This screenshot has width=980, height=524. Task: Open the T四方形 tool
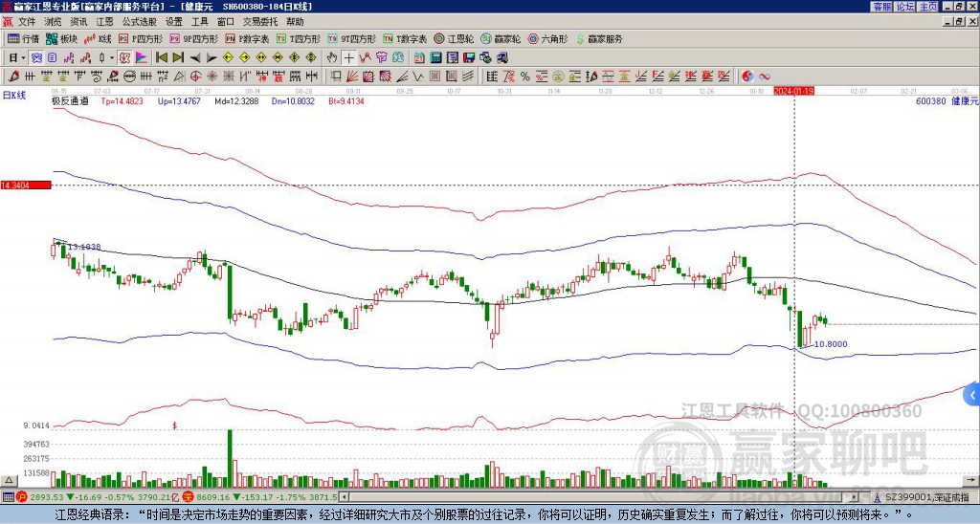click(299, 38)
